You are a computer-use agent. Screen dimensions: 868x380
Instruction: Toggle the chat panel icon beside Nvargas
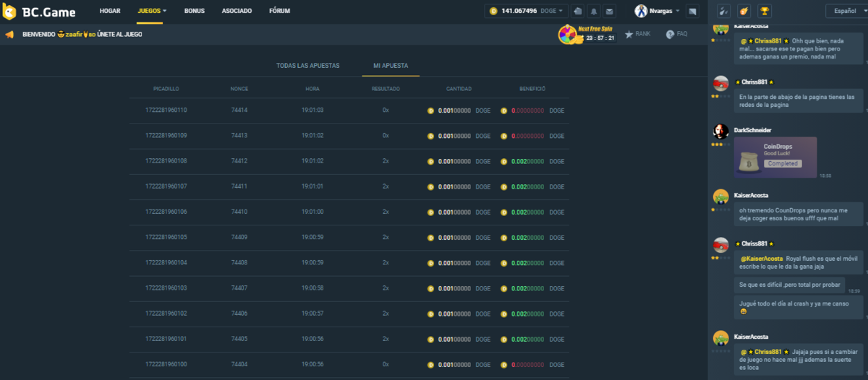pos(692,12)
